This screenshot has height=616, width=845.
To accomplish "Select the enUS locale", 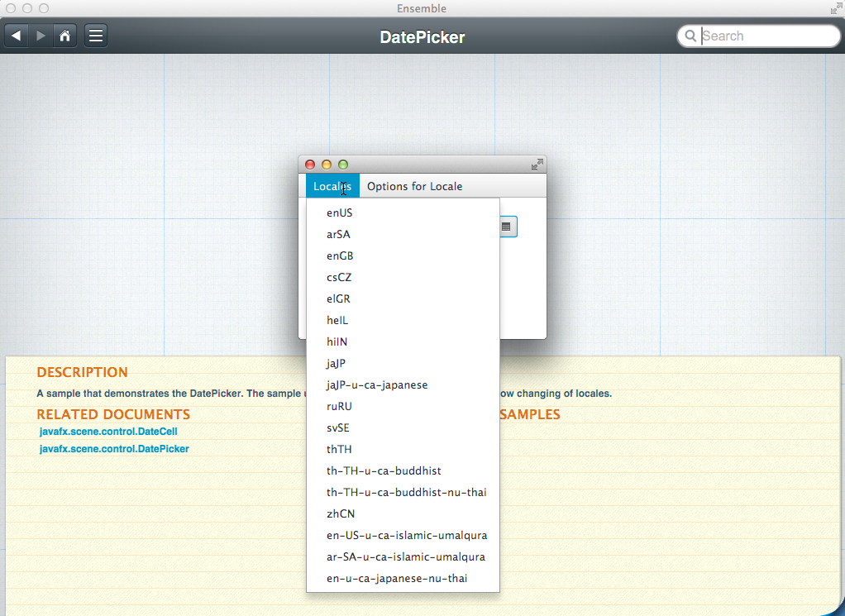I will pos(340,212).
